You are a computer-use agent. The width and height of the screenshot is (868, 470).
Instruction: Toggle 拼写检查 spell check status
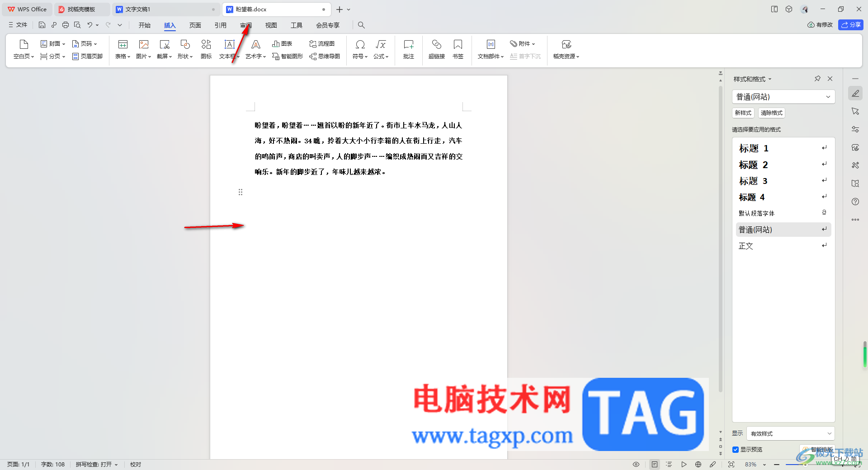tap(96, 465)
